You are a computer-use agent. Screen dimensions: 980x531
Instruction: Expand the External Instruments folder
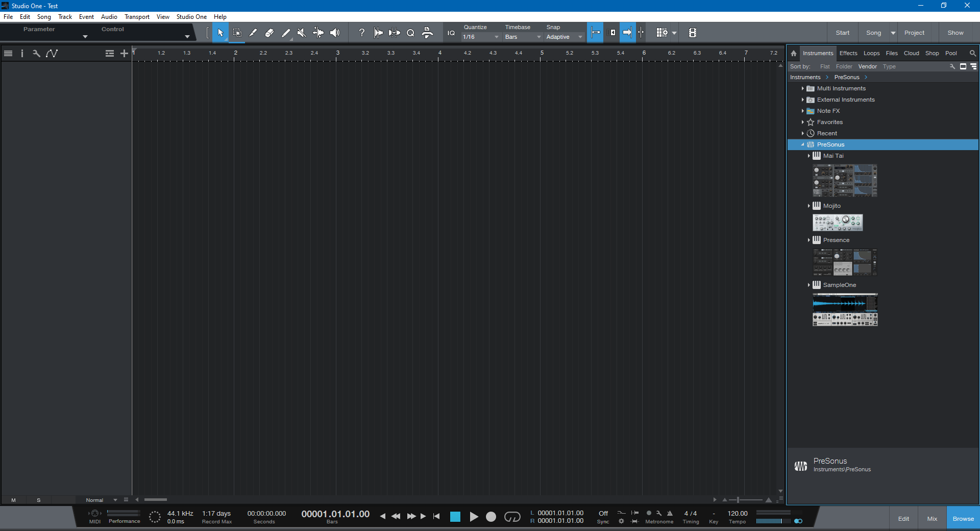[802, 100]
